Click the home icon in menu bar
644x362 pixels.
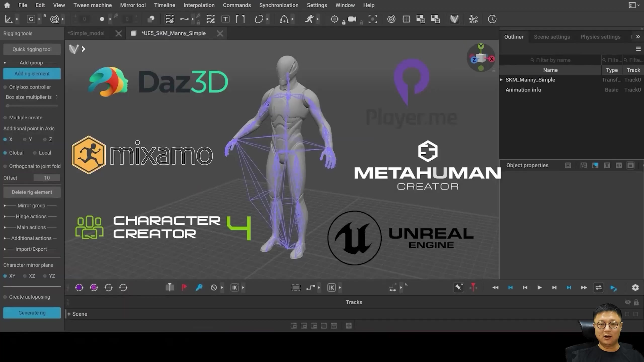(x=7, y=5)
